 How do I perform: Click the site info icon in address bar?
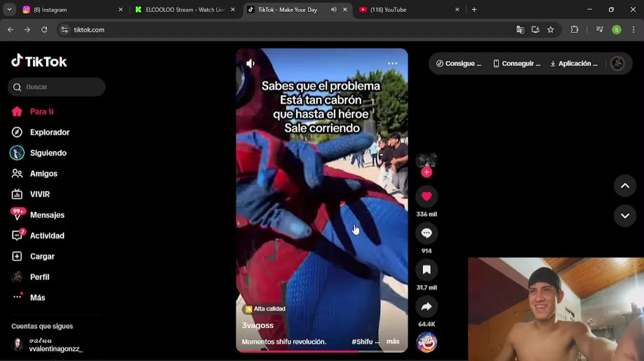(x=64, y=30)
